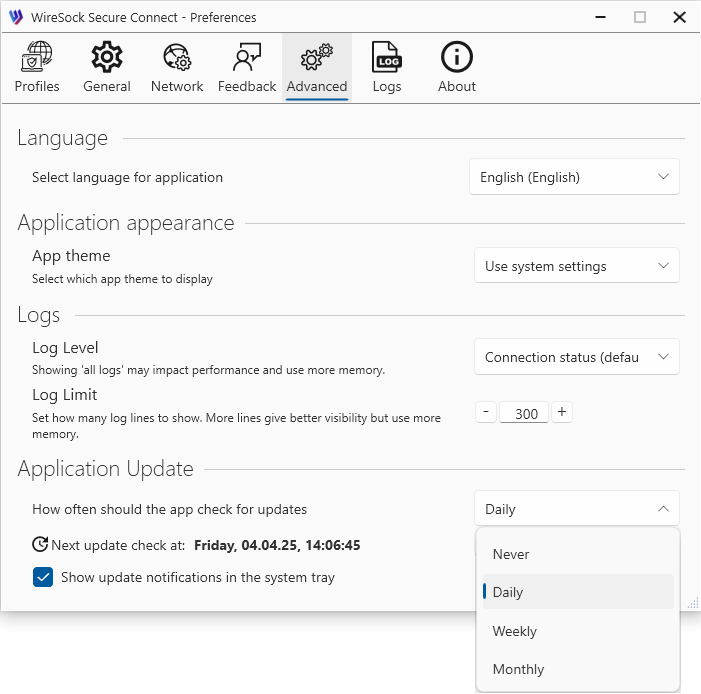
Task: Click the 'Logs' tab label
Action: click(x=387, y=86)
